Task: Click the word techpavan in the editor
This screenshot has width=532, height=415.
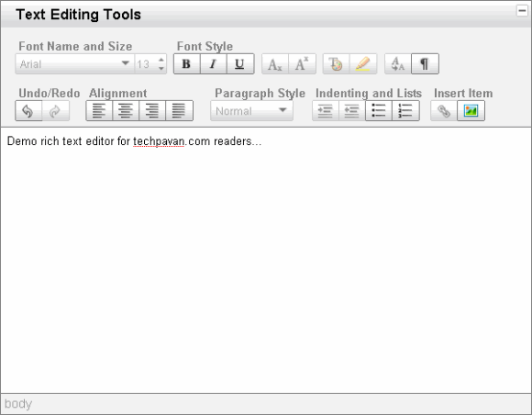Action: point(159,141)
